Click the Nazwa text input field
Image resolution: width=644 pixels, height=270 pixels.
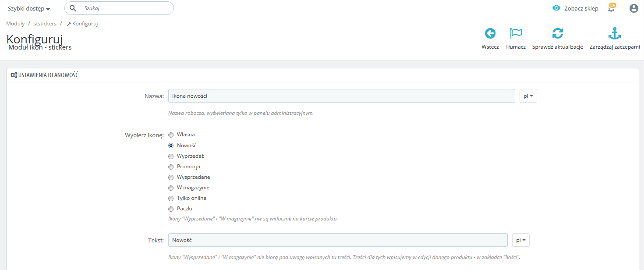click(341, 96)
